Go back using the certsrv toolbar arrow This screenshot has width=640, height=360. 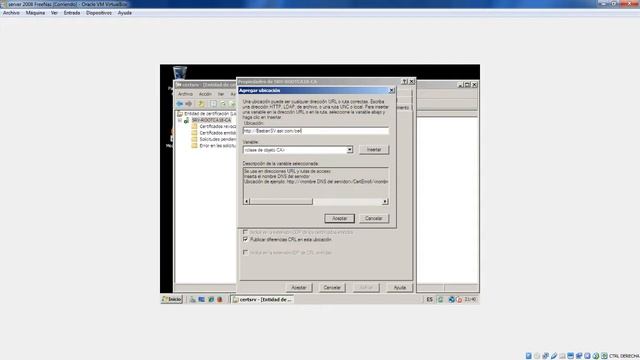click(180, 104)
